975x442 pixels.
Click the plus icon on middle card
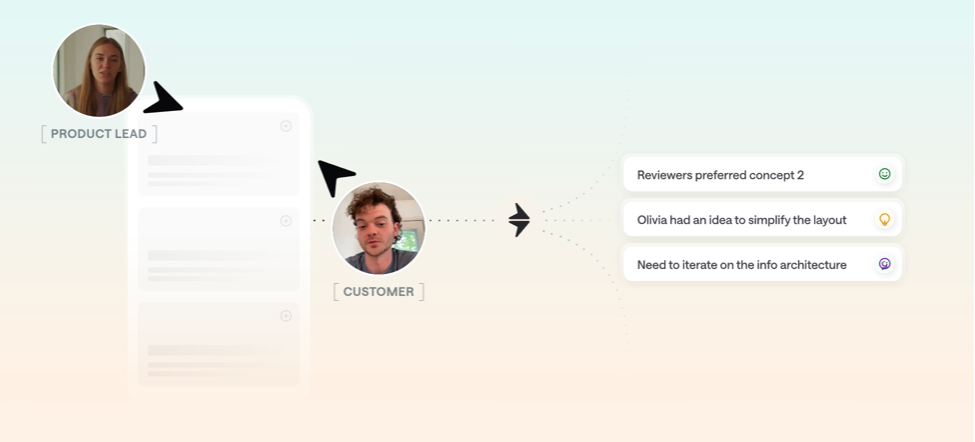pyautogui.click(x=286, y=221)
